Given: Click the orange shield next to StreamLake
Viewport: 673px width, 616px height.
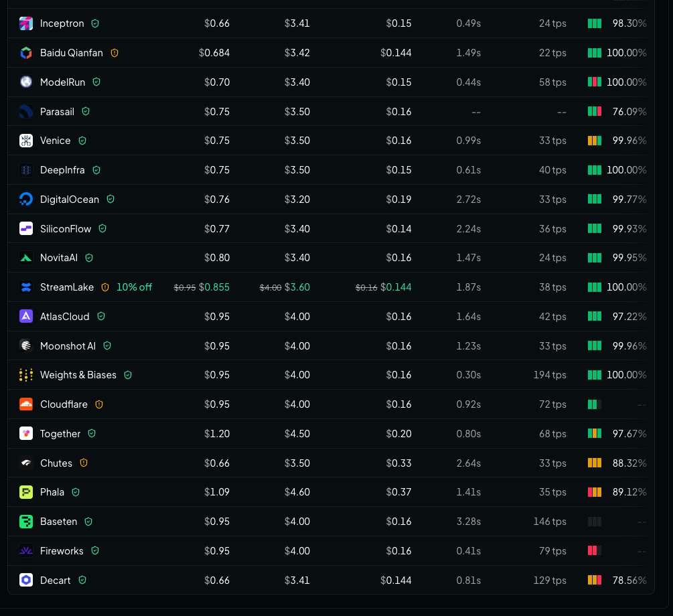Looking at the screenshot, I should click(x=105, y=287).
